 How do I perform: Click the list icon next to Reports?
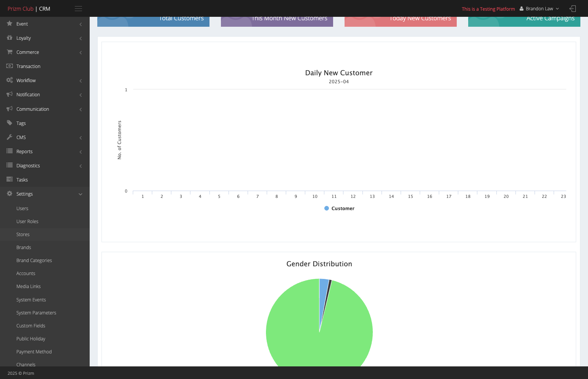point(10,151)
